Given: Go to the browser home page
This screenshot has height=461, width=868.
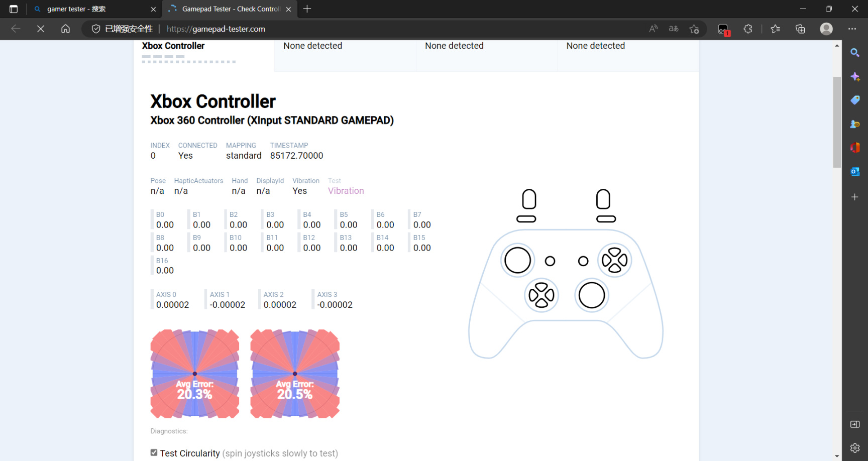Looking at the screenshot, I should [65, 29].
